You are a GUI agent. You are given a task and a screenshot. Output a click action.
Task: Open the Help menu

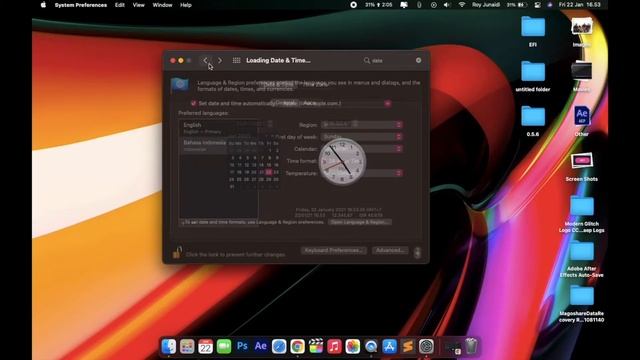coord(186,5)
